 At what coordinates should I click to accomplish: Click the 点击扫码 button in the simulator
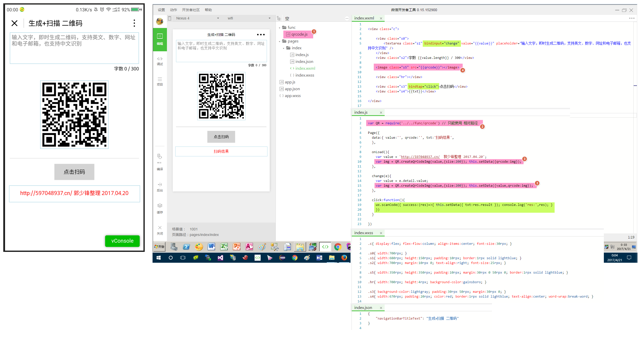(221, 137)
